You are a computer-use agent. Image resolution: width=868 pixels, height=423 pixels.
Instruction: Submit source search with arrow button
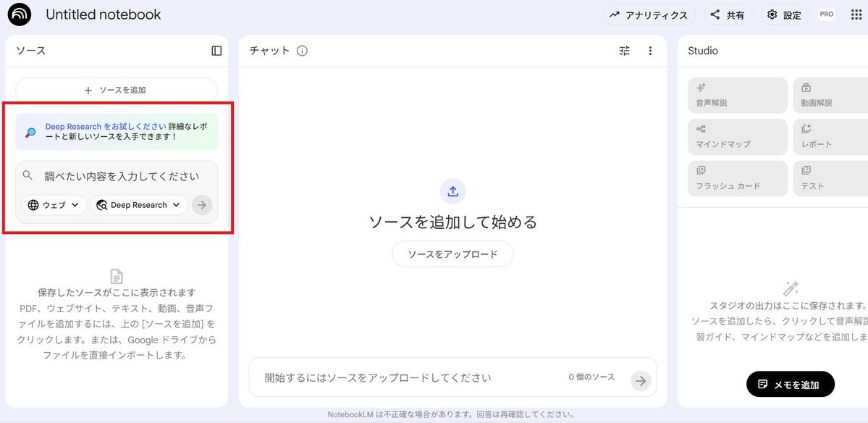pyautogui.click(x=202, y=205)
